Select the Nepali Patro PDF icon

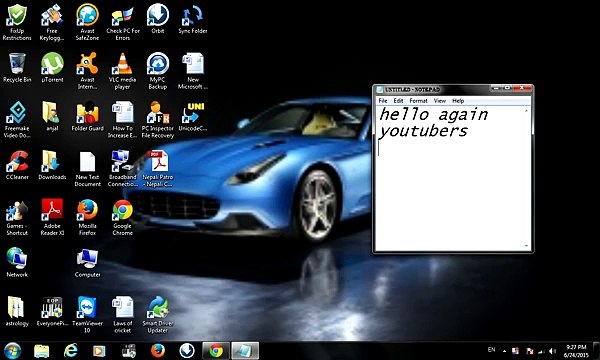click(x=158, y=168)
